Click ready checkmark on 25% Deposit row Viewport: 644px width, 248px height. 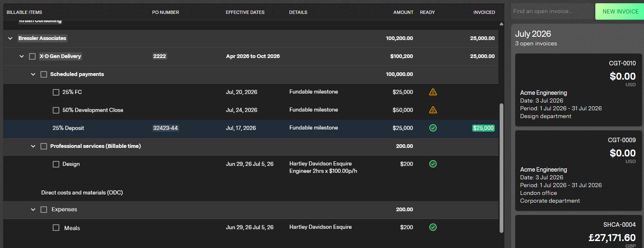433,128
